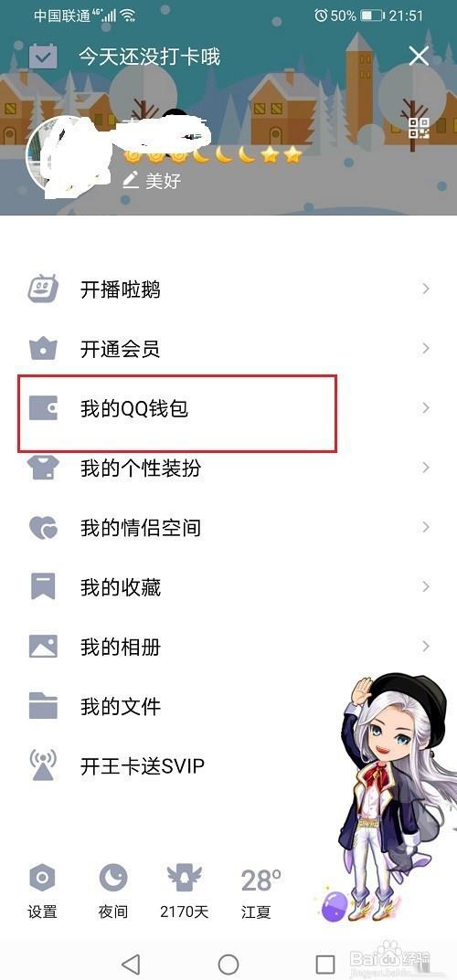This screenshot has width=457, height=980.
Task: Expand the 我的收藏 chevron arrow
Action: (x=426, y=586)
